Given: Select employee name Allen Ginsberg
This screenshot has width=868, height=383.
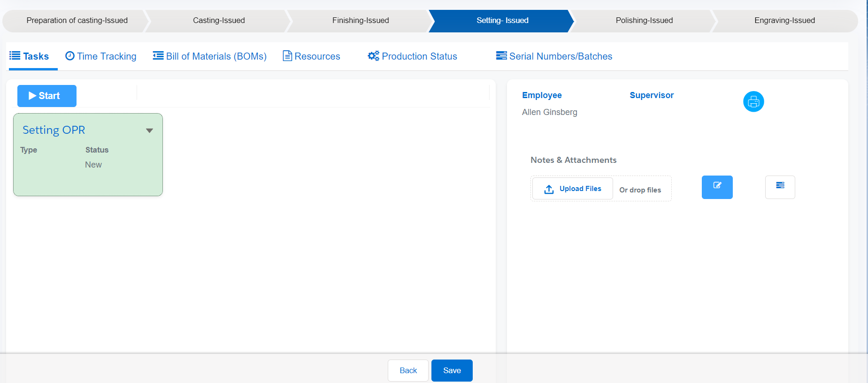Looking at the screenshot, I should point(550,112).
